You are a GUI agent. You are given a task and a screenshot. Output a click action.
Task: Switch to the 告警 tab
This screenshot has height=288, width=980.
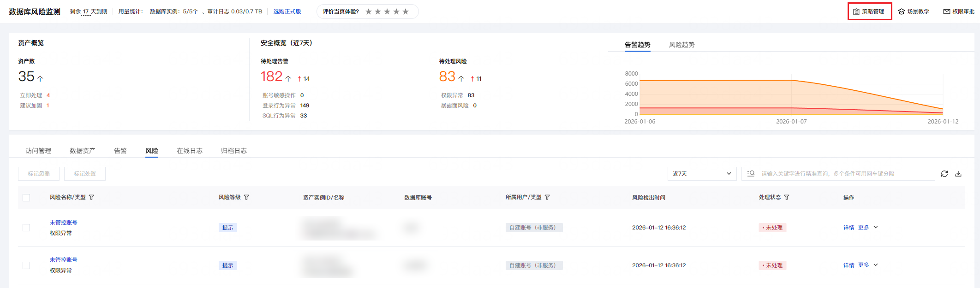tap(120, 151)
